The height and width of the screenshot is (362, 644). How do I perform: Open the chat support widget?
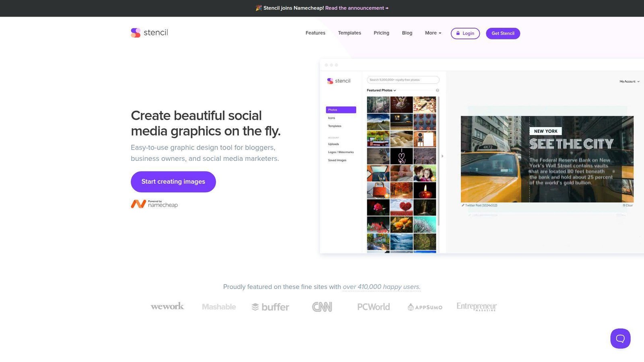(x=620, y=338)
